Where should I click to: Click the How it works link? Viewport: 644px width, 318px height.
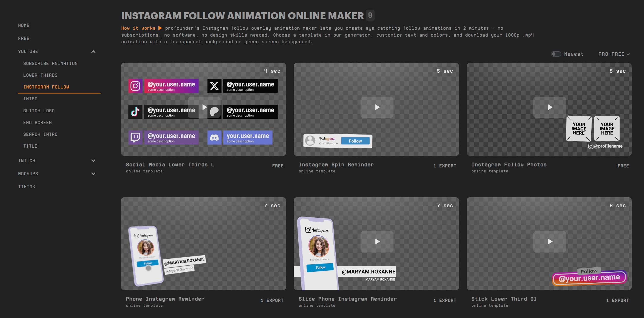(138, 28)
